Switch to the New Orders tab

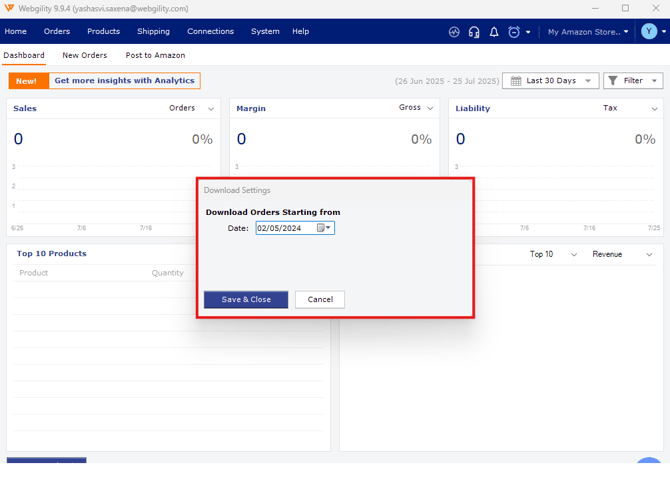click(85, 55)
